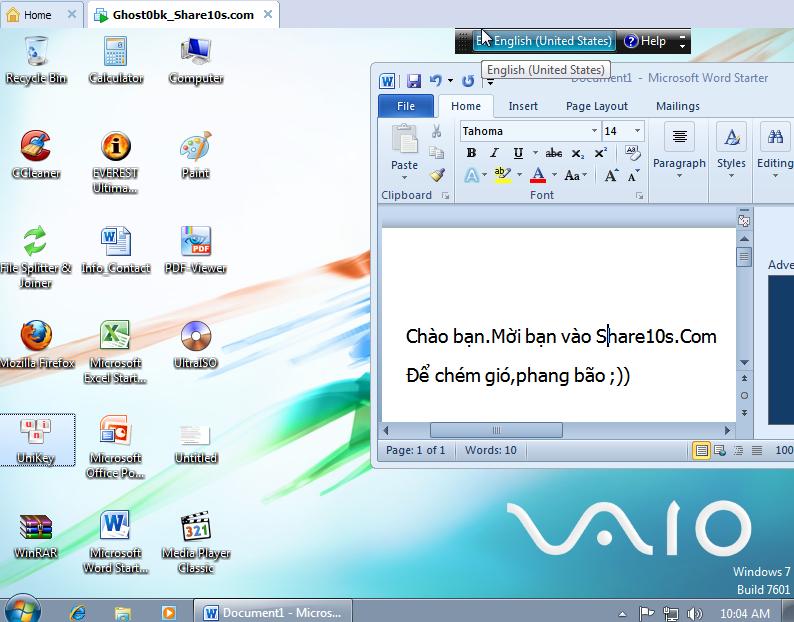Click the volume speaker tray icon
This screenshot has height=622, width=794.
click(x=694, y=614)
